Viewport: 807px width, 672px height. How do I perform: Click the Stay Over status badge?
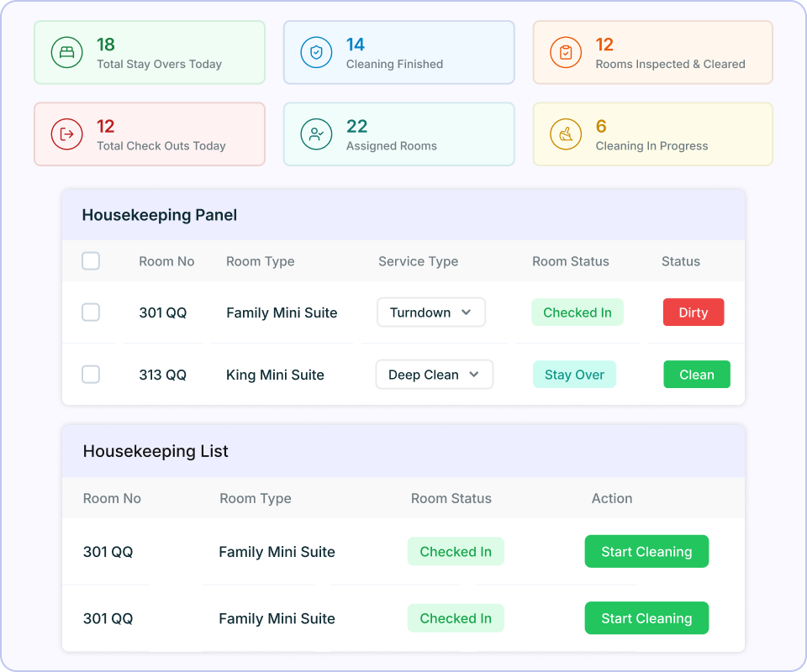tap(574, 375)
